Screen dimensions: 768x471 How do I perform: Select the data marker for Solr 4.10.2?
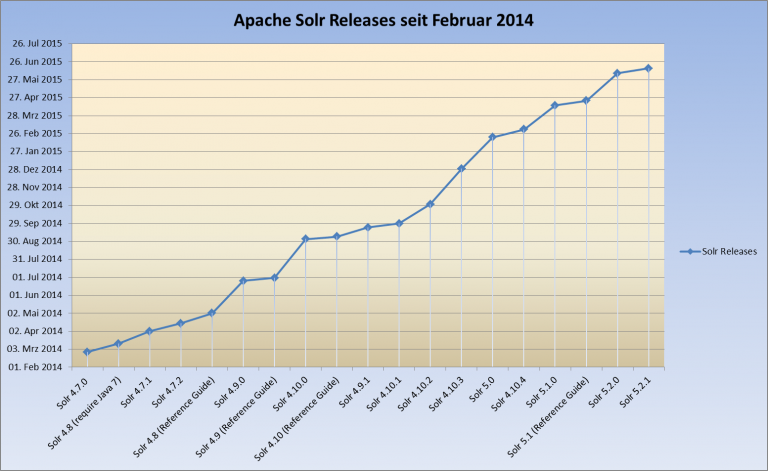click(x=430, y=204)
